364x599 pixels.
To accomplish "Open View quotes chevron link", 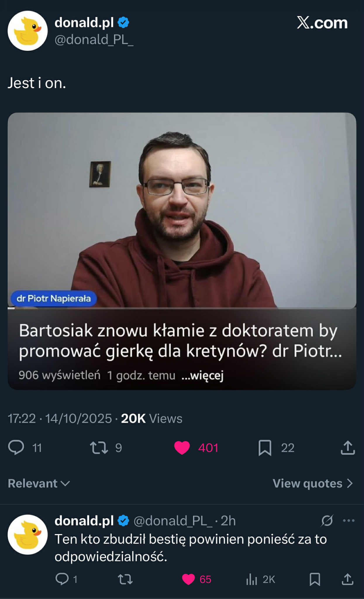I will point(313,483).
